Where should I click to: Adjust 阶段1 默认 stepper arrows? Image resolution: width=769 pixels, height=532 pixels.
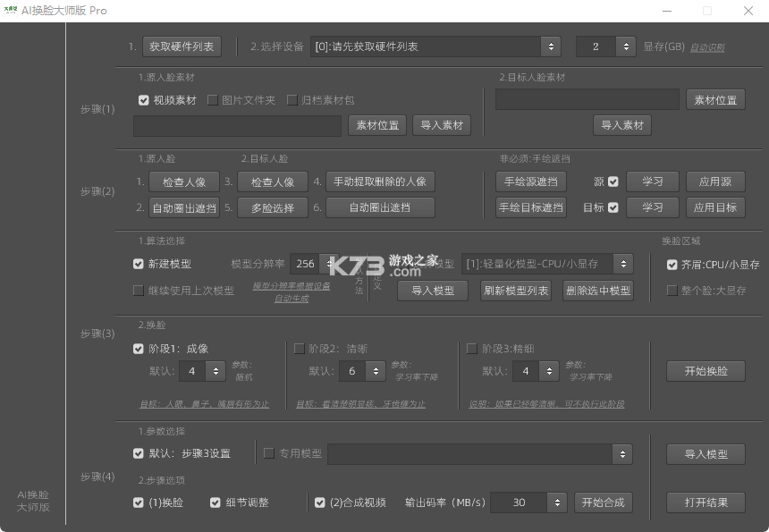(x=215, y=371)
